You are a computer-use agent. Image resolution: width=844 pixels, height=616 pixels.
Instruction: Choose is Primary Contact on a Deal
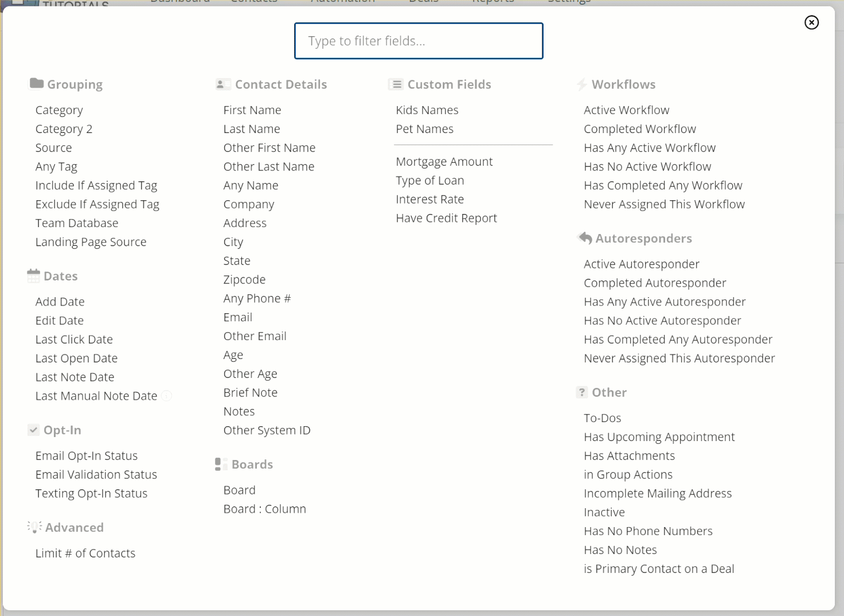[x=659, y=569]
